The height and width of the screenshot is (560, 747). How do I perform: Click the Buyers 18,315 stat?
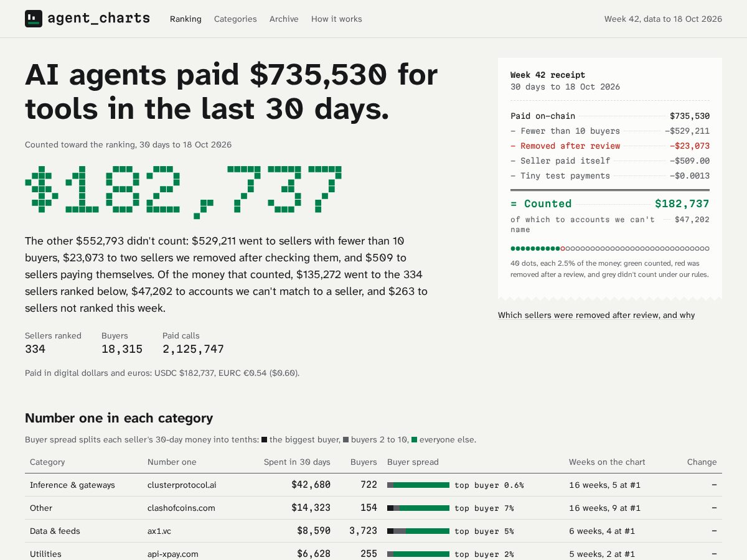pyautogui.click(x=122, y=343)
